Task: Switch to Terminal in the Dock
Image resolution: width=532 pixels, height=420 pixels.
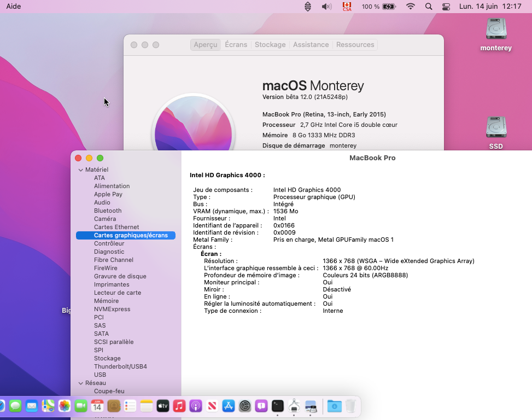Action: [x=278, y=406]
